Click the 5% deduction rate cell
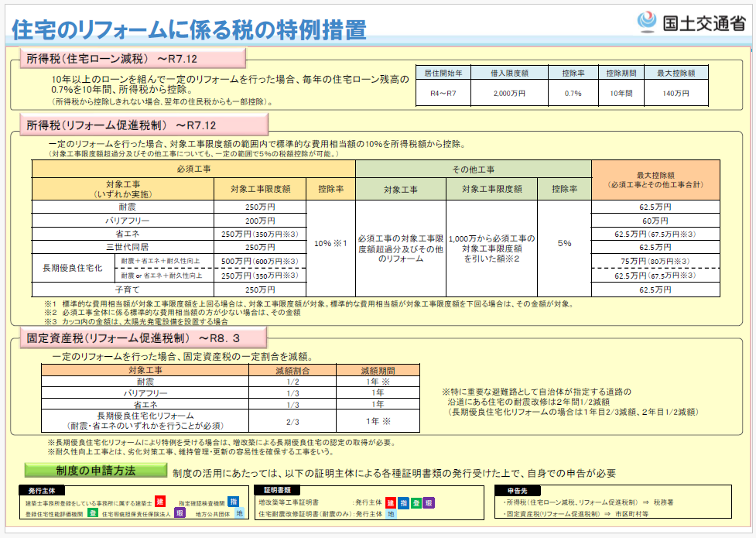 tap(565, 243)
